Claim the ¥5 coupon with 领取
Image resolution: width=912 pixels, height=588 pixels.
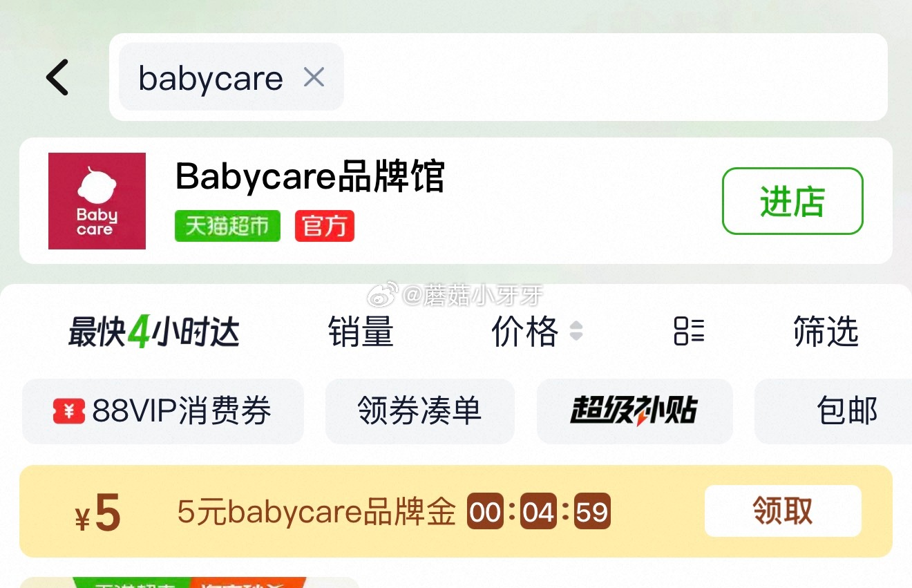click(x=783, y=511)
